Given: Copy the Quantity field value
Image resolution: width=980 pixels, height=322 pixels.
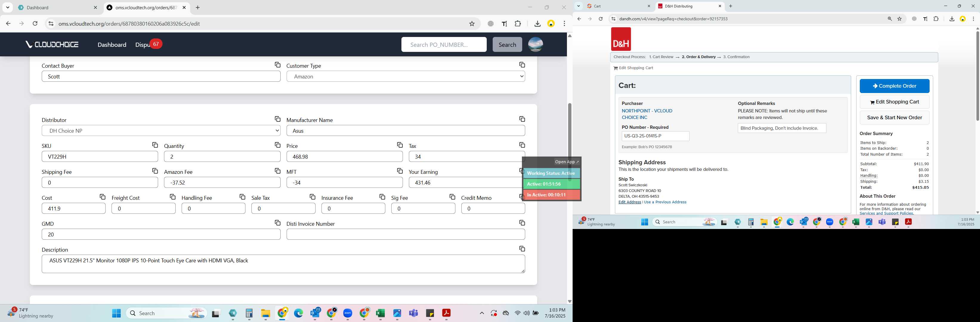Looking at the screenshot, I should (x=277, y=145).
